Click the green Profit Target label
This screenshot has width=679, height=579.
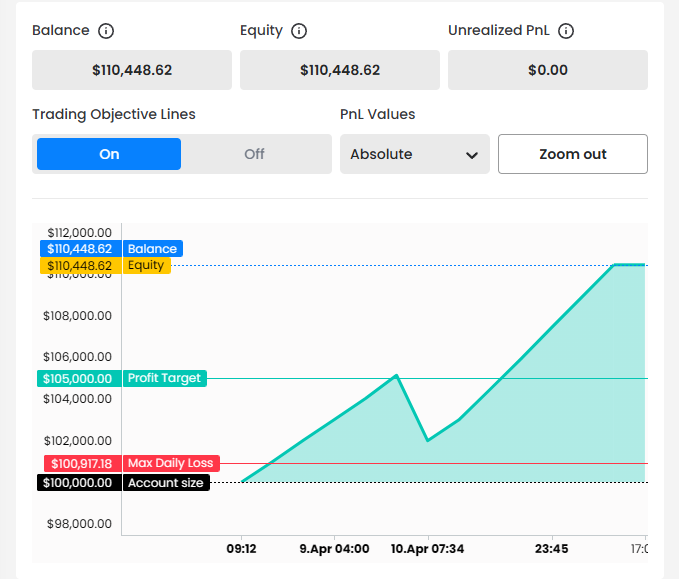(164, 379)
